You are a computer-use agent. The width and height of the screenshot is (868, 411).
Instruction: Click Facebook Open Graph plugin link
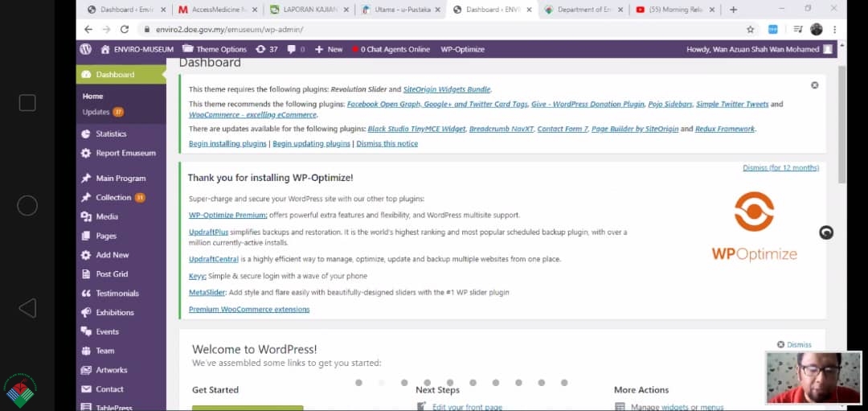pos(436,104)
